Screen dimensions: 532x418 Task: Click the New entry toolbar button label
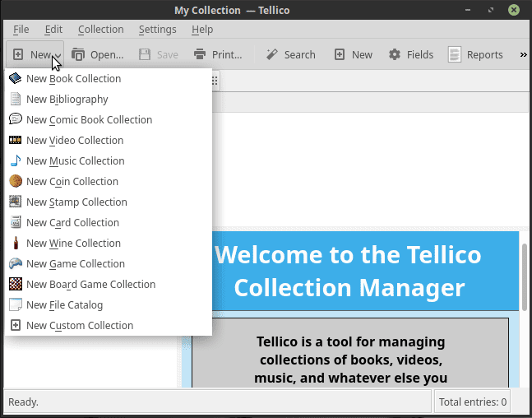(362, 54)
